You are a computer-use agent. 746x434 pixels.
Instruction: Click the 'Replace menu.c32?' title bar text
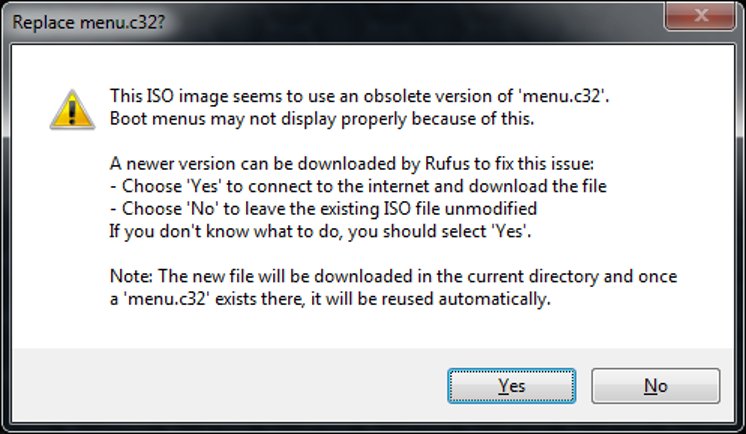point(88,22)
